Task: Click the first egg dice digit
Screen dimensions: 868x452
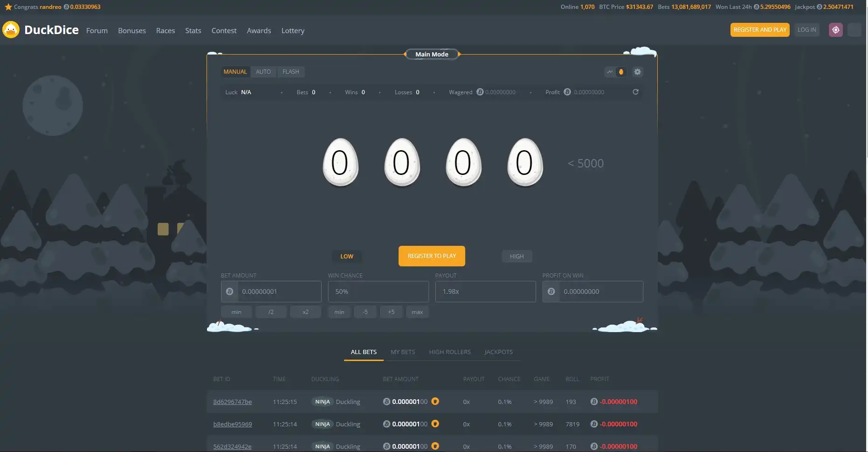Action: [x=340, y=162]
